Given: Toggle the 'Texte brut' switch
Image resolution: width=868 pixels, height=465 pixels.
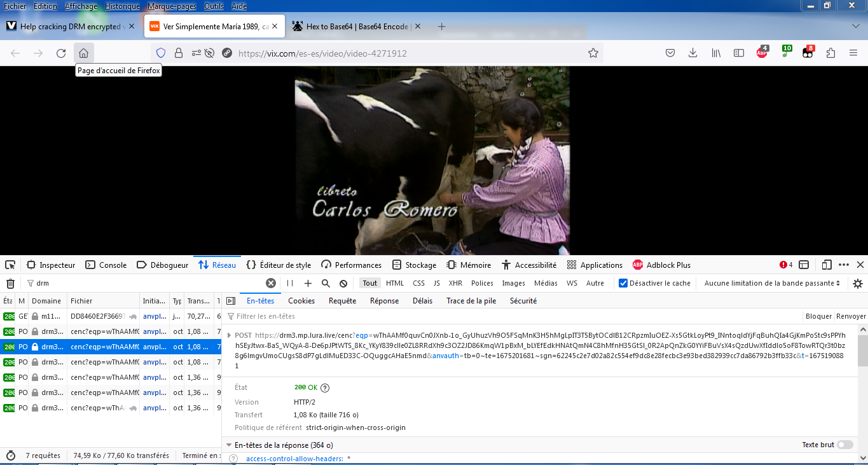Looking at the screenshot, I should 845,445.
